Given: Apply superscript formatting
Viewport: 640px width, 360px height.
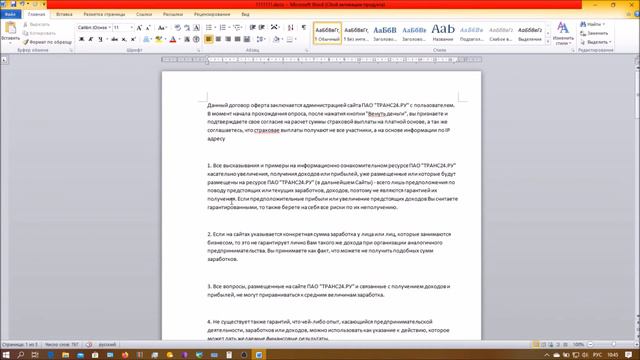Looking at the screenshot, I should tap(133, 39).
